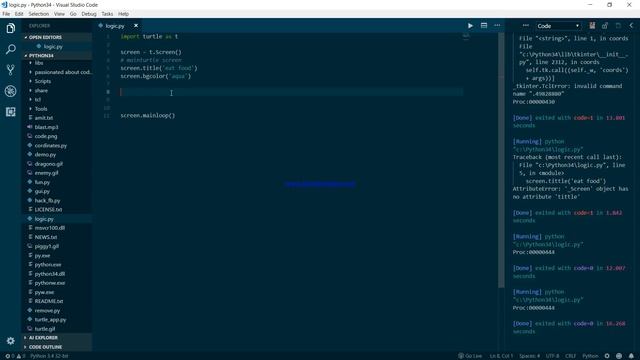The image size is (640, 360).
Task: Open the File menu
Action: pos(6,14)
